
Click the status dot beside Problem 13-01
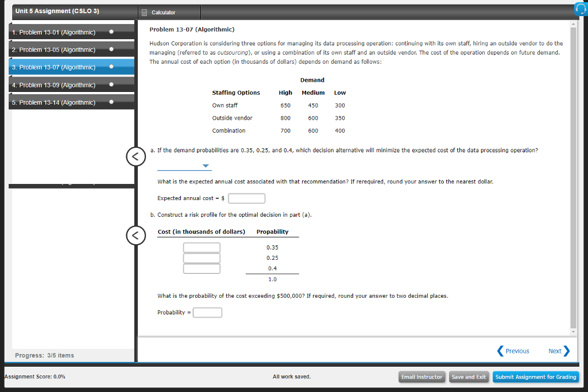coord(111,32)
